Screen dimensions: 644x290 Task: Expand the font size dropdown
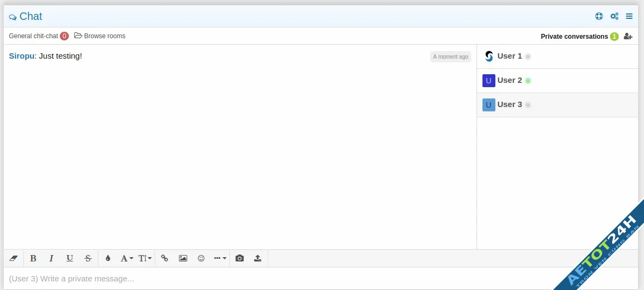click(x=145, y=258)
